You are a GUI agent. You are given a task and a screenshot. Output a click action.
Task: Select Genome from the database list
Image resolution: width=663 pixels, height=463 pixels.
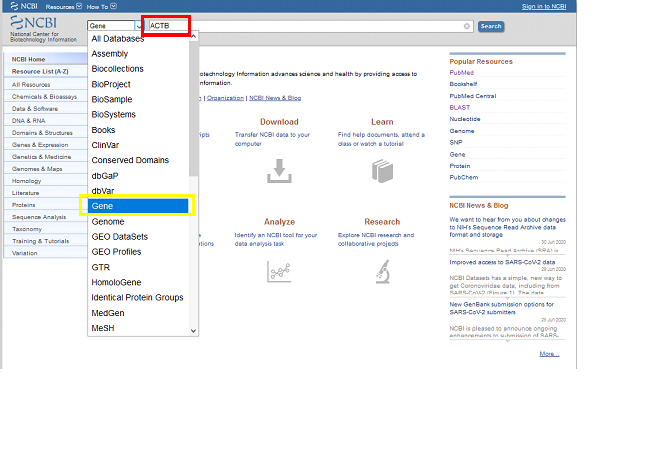tap(138, 222)
